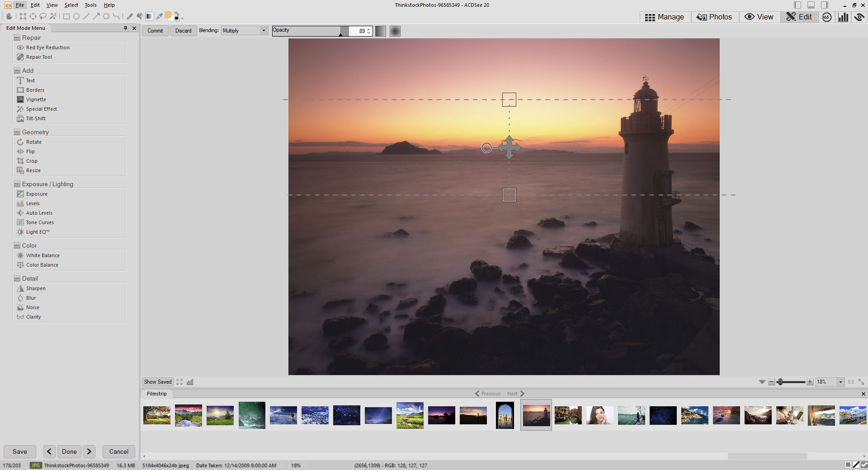Select the Hand pan tool
The height and width of the screenshot is (470, 868).
[x=9, y=17]
